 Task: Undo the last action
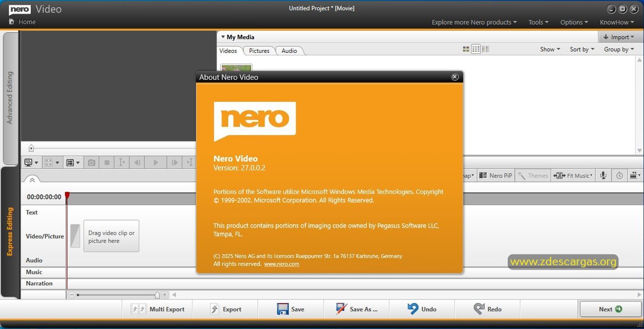[422, 309]
